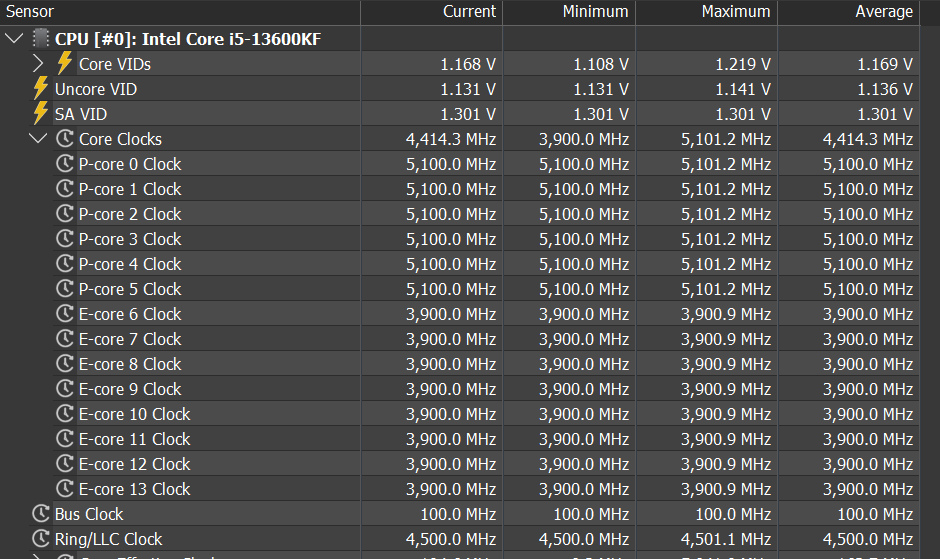Click the clock icon for E-core 8 Clock
Screen dimensions: 940x559
pyautogui.click(x=65, y=363)
